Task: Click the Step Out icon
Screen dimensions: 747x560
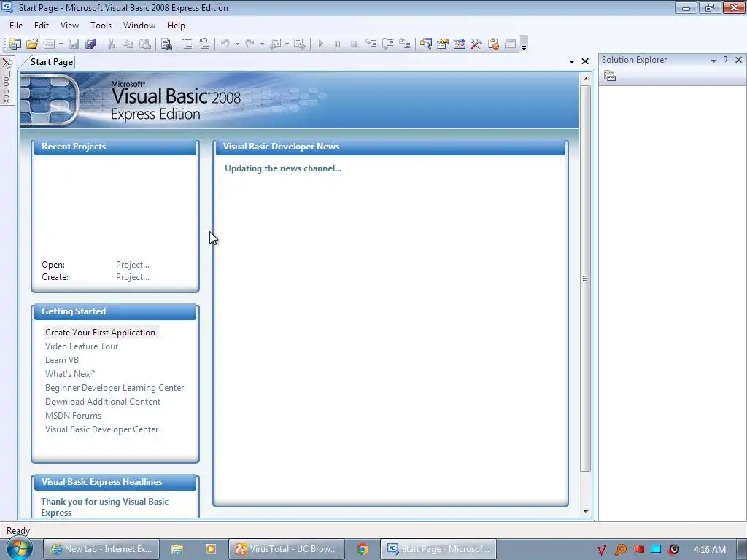Action: tap(404, 44)
